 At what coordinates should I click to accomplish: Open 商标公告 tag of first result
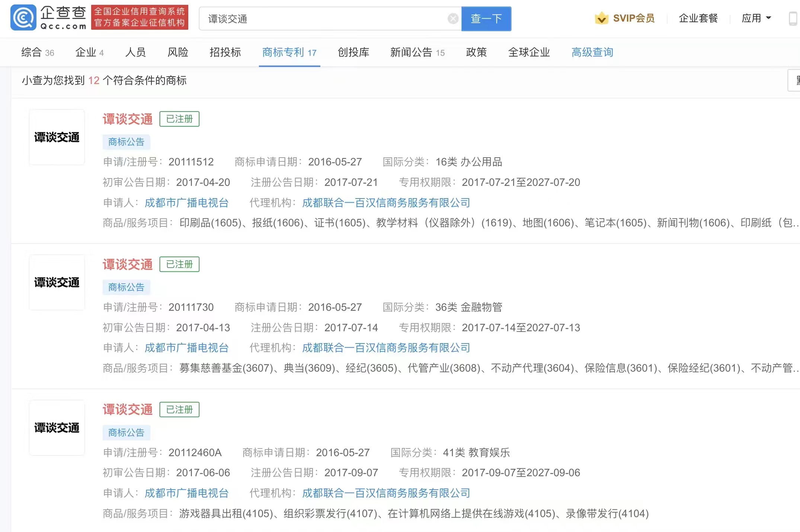point(126,142)
